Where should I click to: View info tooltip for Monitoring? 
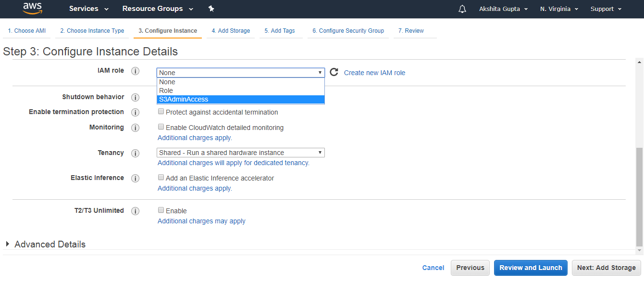(135, 128)
